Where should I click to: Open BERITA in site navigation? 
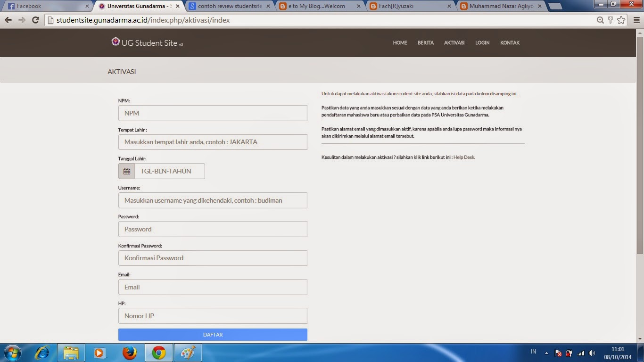click(x=425, y=43)
